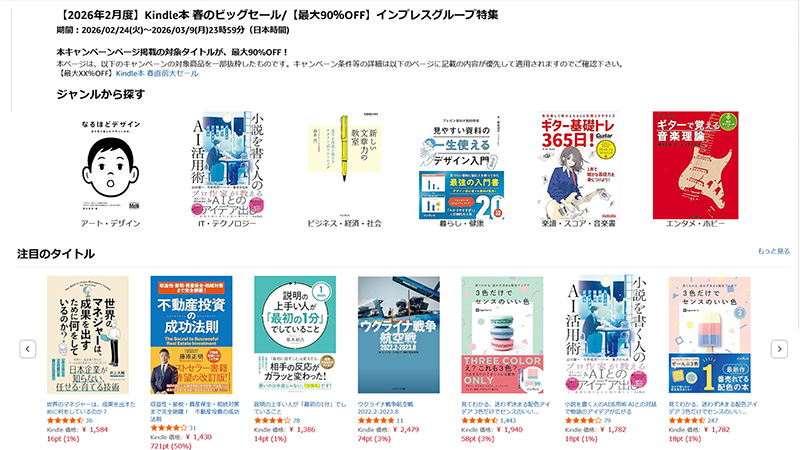800x450 pixels.
Task: Advance the carousel with the right arrow
Action: point(779,349)
